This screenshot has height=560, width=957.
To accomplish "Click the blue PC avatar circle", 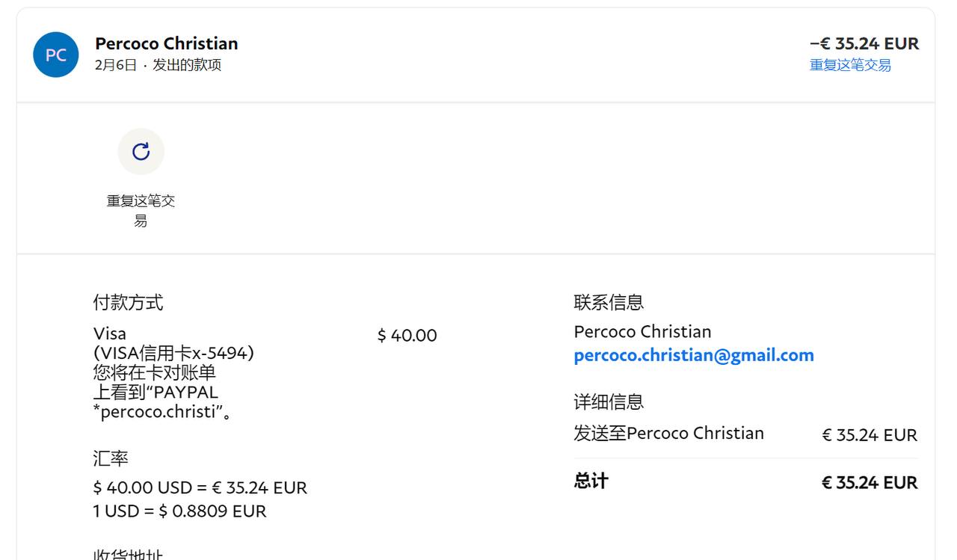I will pyautogui.click(x=56, y=55).
